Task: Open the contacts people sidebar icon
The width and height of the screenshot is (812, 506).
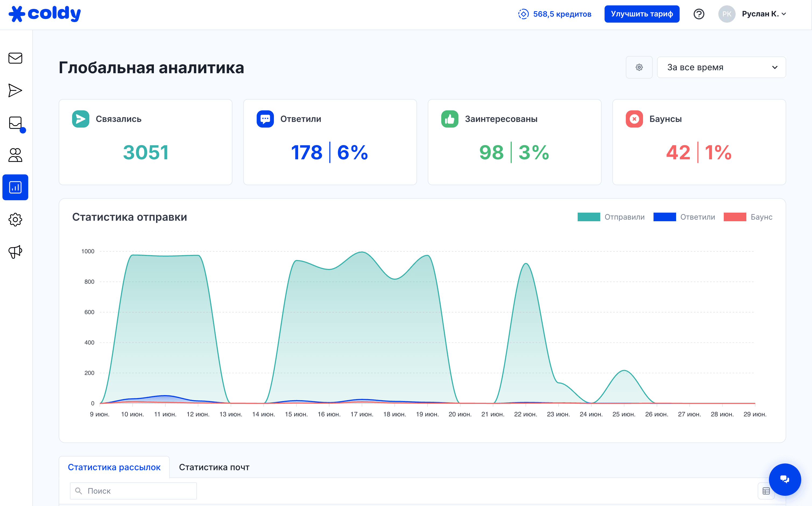Action: 15,155
